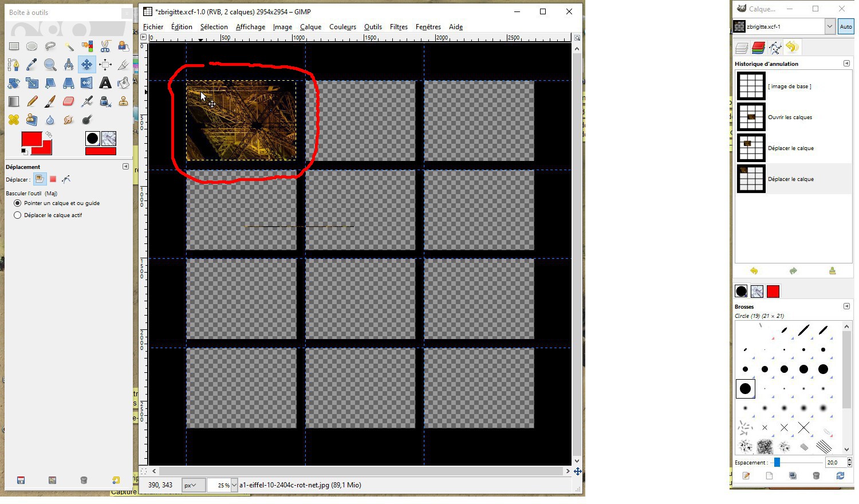Select the Smudge finger tool

click(x=69, y=120)
